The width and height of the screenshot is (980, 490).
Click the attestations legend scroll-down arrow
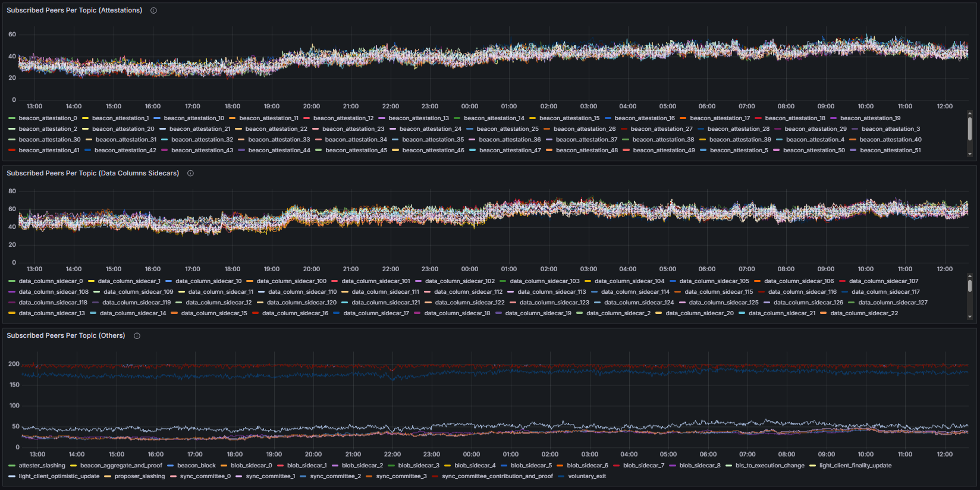pos(970,154)
